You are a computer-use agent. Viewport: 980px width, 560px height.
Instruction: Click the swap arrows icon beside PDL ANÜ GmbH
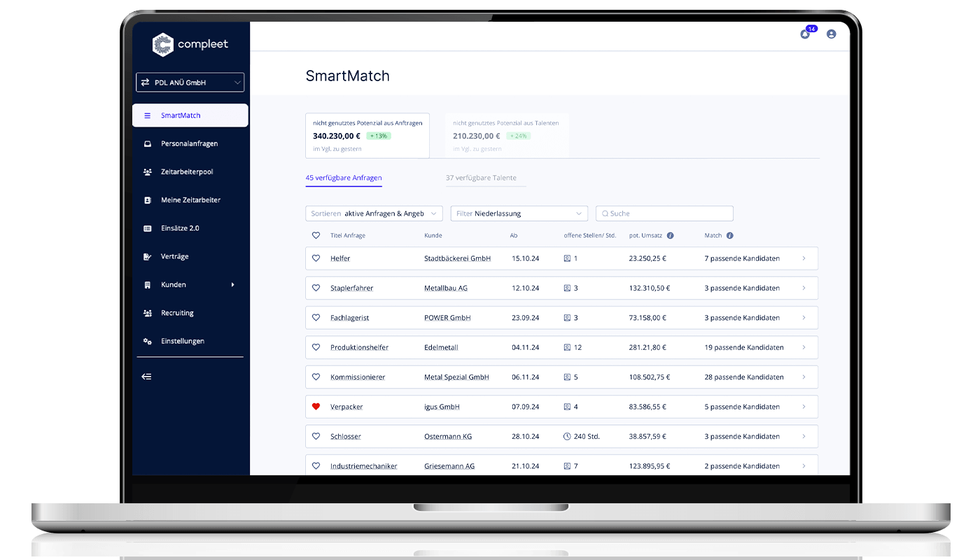click(145, 82)
